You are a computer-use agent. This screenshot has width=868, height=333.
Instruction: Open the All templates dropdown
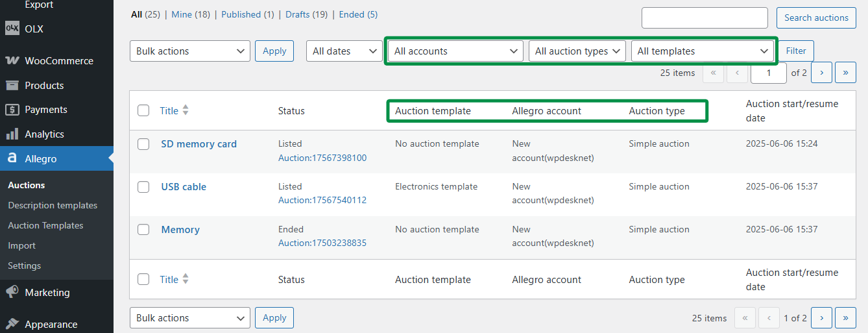coord(703,51)
